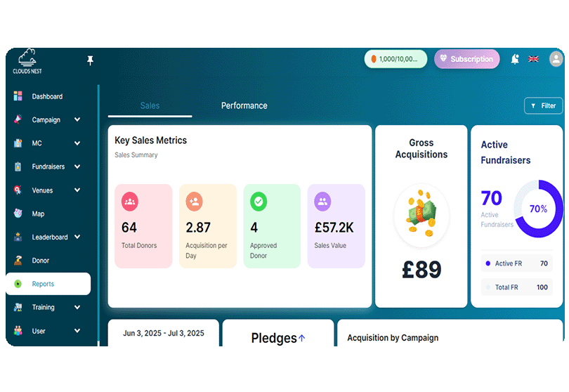The width and height of the screenshot is (569, 392).
Task: Switch to the Sales tab
Action: [x=150, y=105]
